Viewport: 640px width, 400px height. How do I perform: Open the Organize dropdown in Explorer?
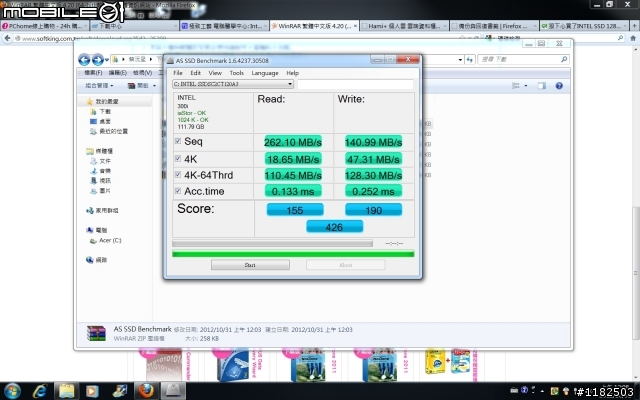[99, 86]
